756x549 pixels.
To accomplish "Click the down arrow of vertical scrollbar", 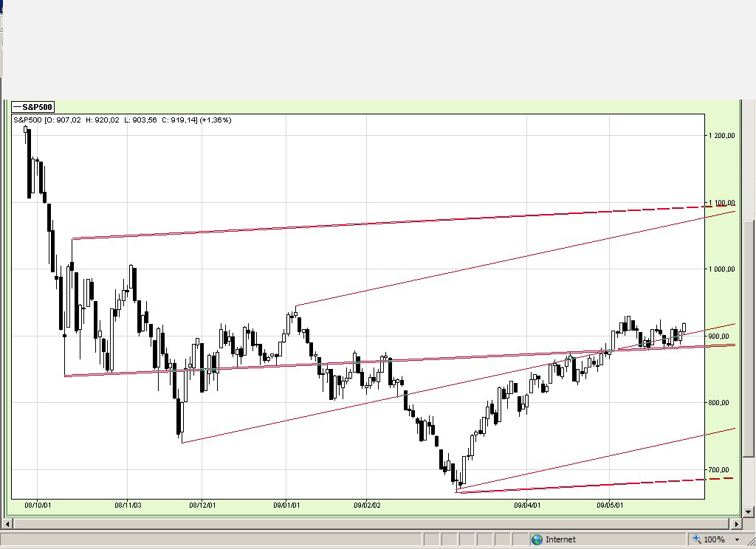I will tap(749, 512).
